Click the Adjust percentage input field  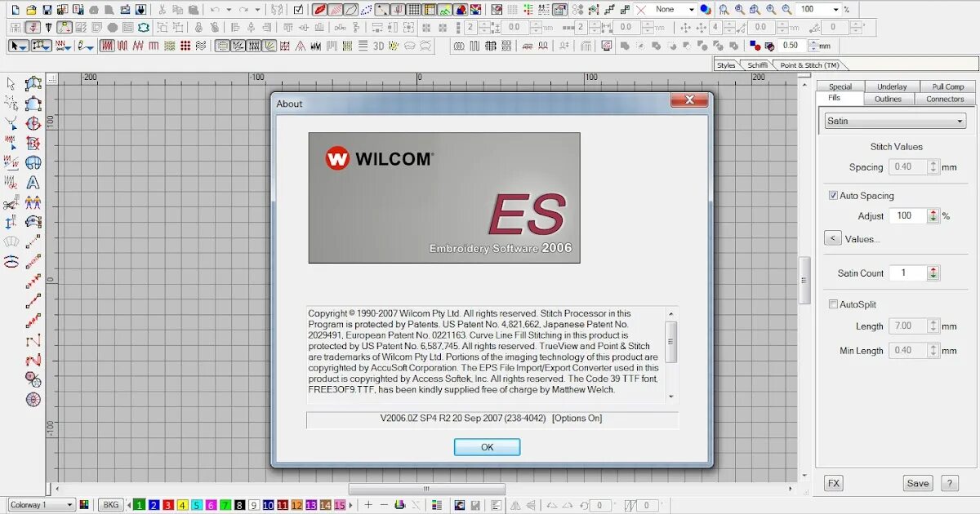(908, 216)
